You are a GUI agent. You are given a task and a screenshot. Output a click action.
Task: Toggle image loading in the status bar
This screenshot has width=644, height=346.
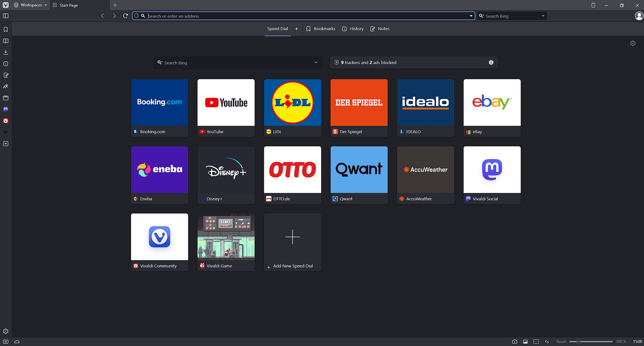[525, 341]
